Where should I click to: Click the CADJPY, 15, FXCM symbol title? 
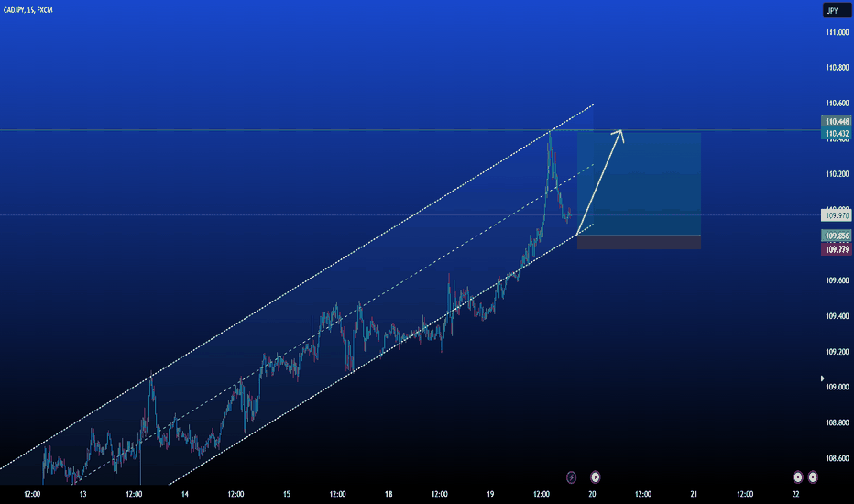coord(28,10)
